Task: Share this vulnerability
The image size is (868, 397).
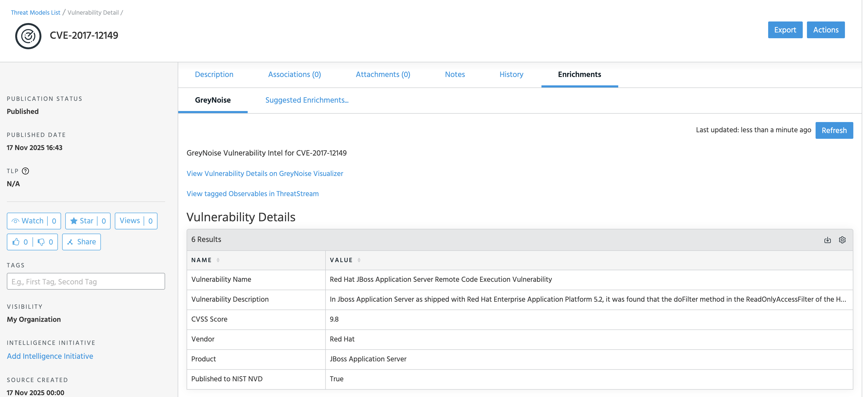Action: pos(82,242)
